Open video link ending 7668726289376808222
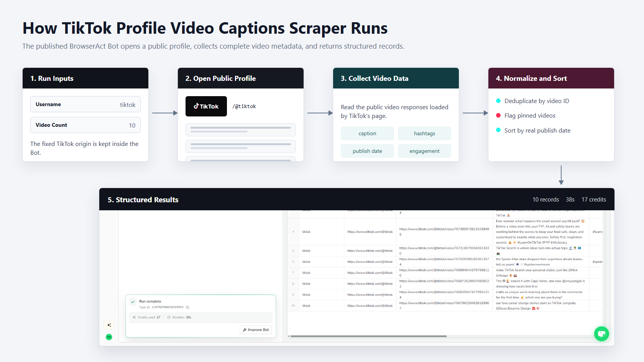 444,283
